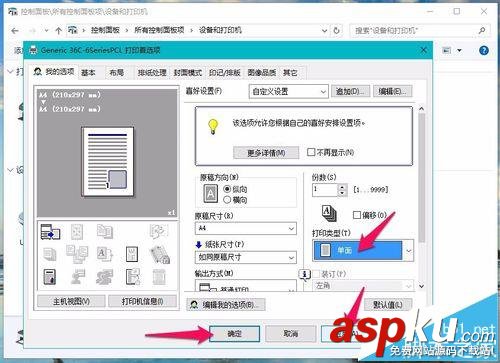Click the 更多详情 button

[266, 153]
